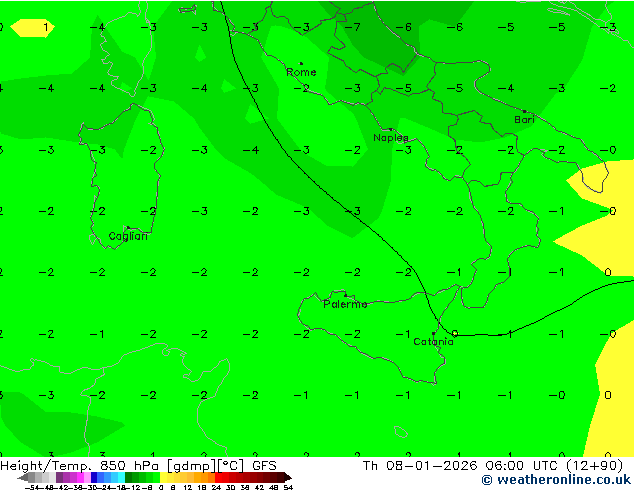
Task: Click the right arrow end of the color scale
Action: 287,478
